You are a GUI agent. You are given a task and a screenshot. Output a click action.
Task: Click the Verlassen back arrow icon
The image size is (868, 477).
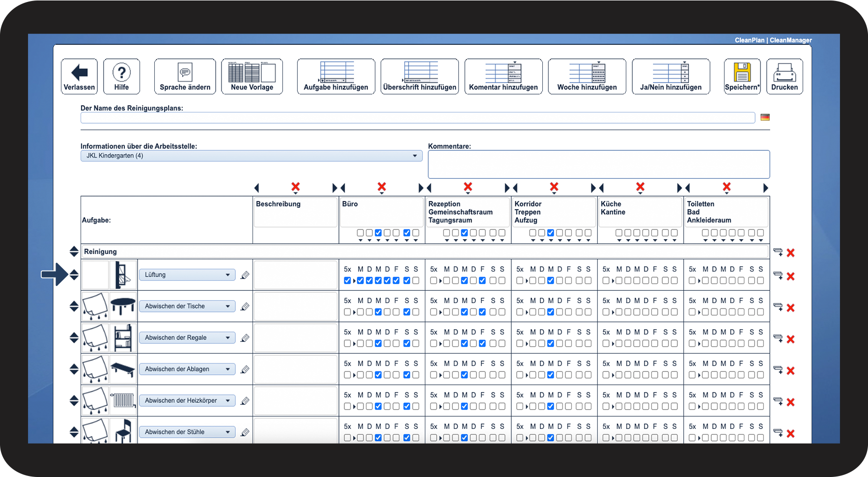(79, 73)
